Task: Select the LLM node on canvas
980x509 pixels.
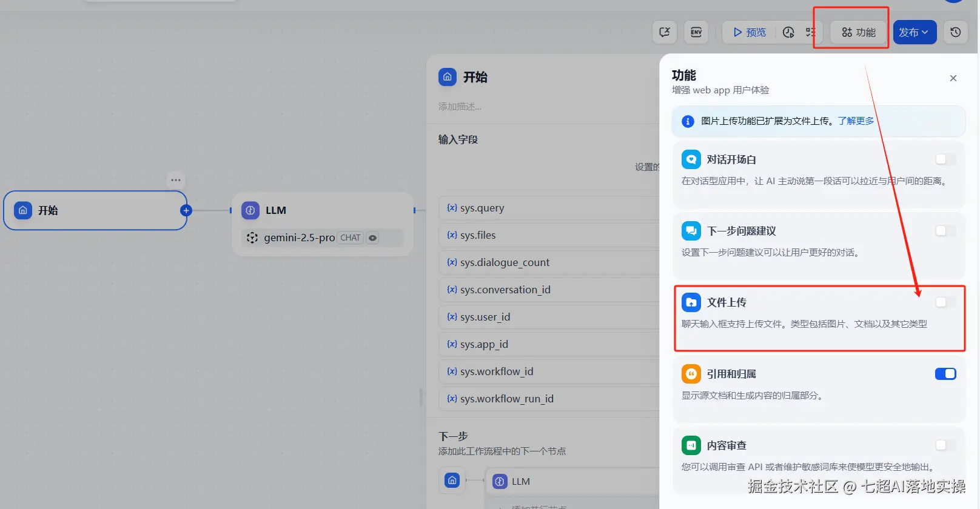Action: (x=323, y=224)
